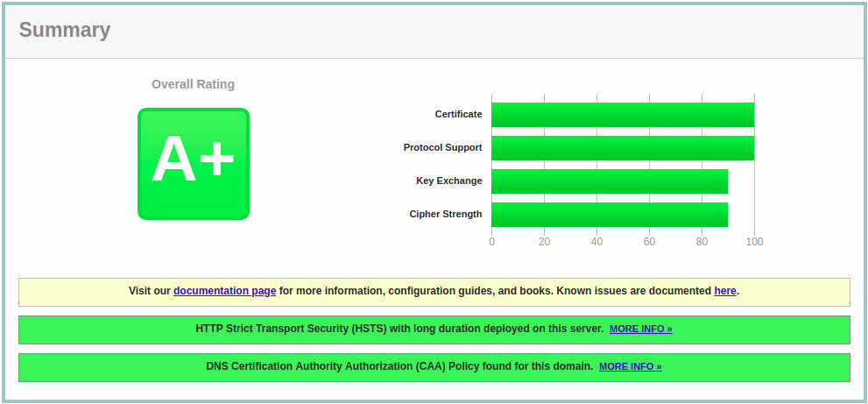Click the HSTS long duration notice text
Image resolution: width=868 pixels, height=404 pixels.
point(399,329)
